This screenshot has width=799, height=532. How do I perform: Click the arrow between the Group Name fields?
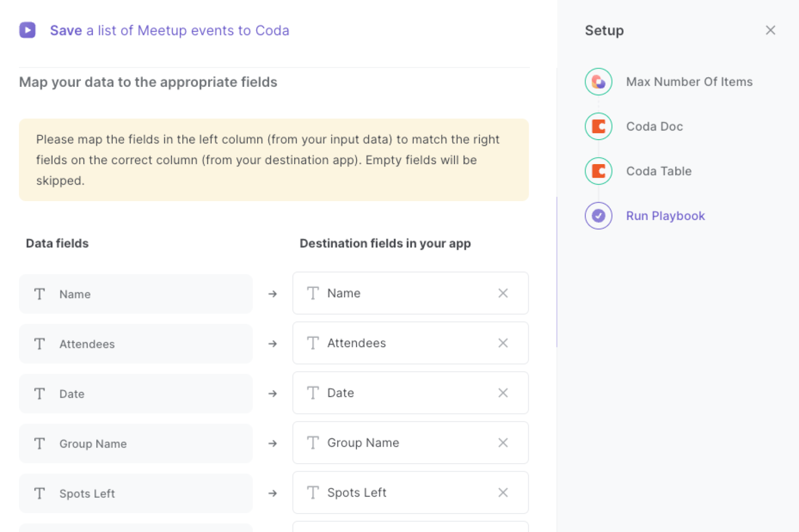tap(273, 444)
